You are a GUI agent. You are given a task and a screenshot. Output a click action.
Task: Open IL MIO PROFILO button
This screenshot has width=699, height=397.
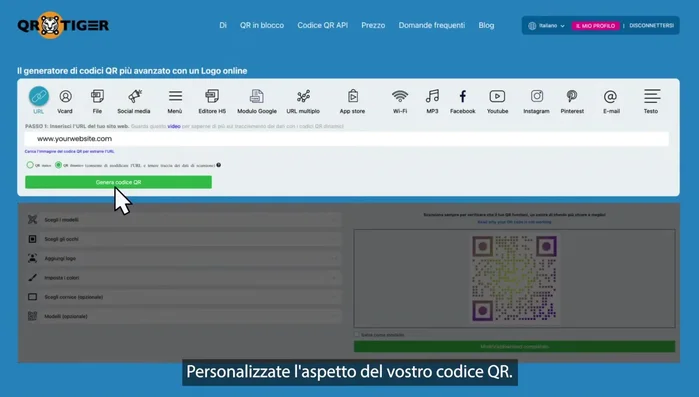(596, 26)
